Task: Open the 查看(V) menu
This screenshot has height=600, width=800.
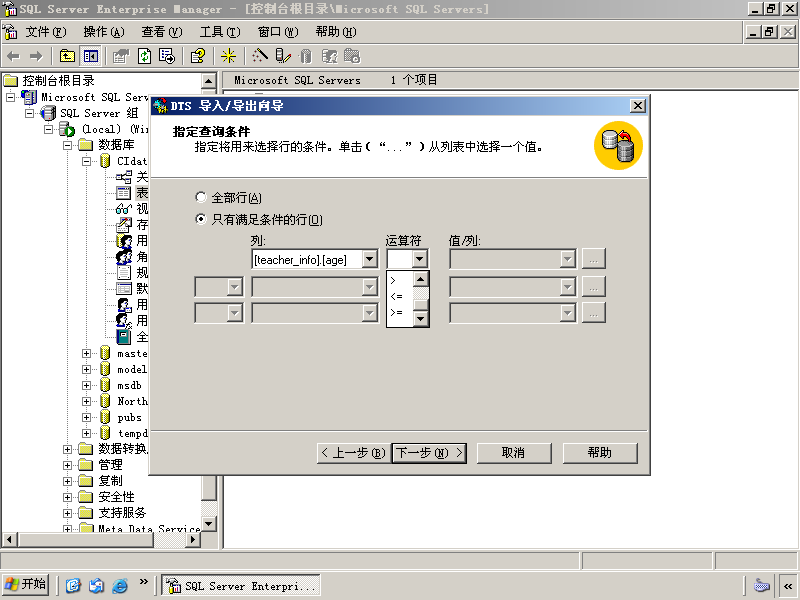Action: (x=162, y=32)
